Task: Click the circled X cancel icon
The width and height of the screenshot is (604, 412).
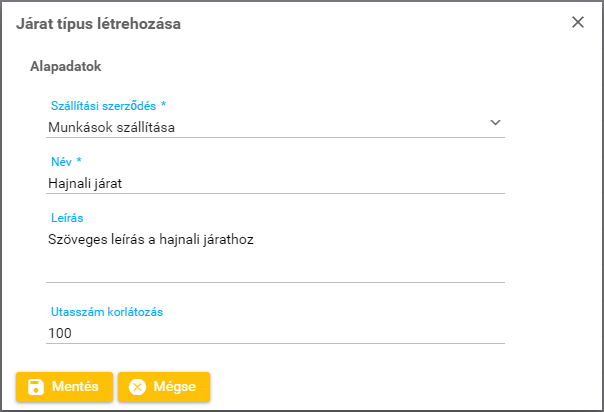Action: pyautogui.click(x=138, y=387)
